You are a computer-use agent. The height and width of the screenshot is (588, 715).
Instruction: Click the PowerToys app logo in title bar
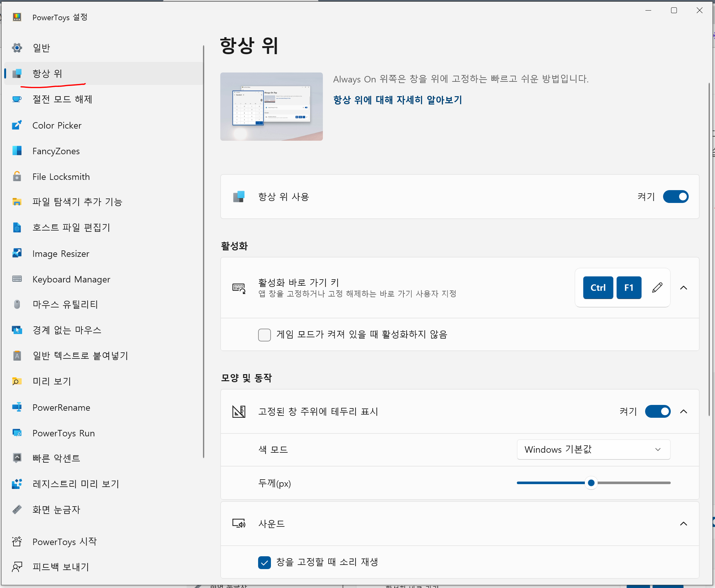(17, 17)
